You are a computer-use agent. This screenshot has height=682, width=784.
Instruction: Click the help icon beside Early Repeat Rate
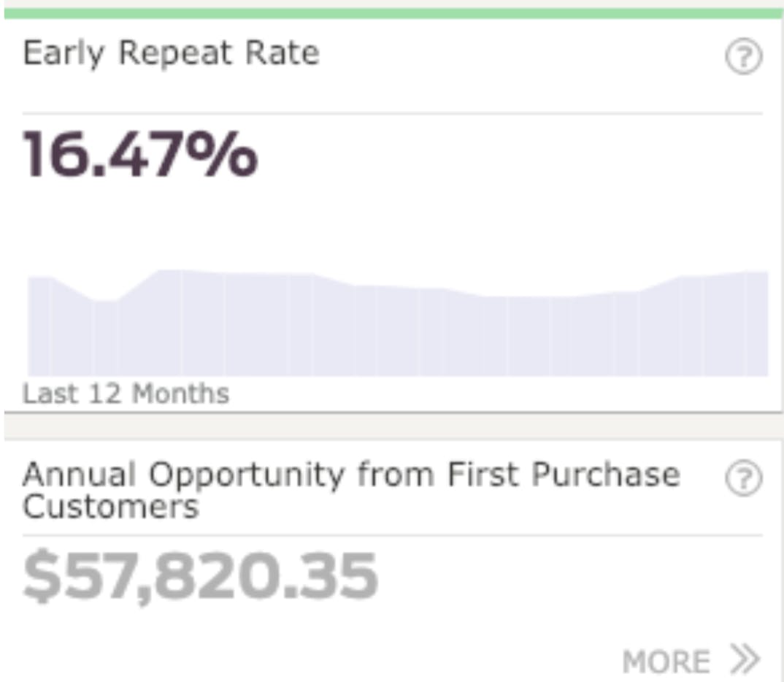point(743,57)
